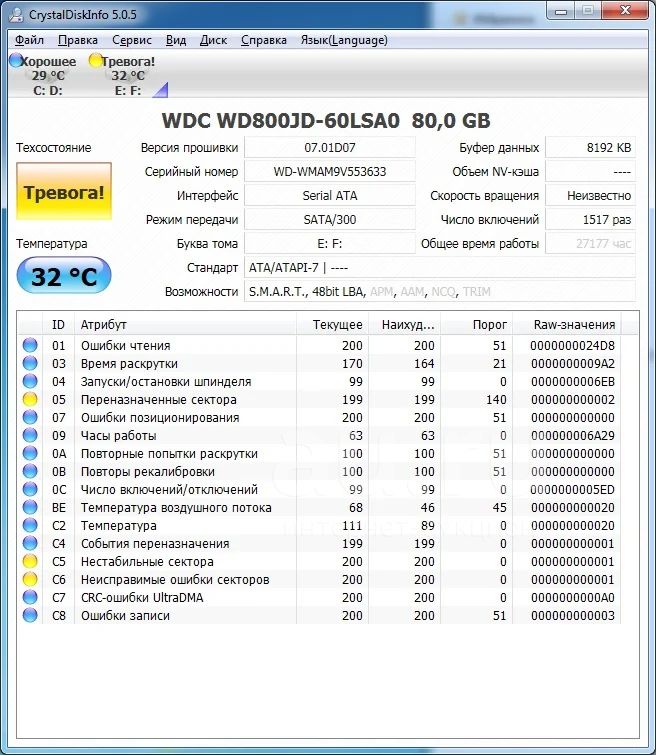The height and width of the screenshot is (755, 656).
Task: Click the CrystalDiskInfo title bar app icon
Action: pyautogui.click(x=16, y=14)
